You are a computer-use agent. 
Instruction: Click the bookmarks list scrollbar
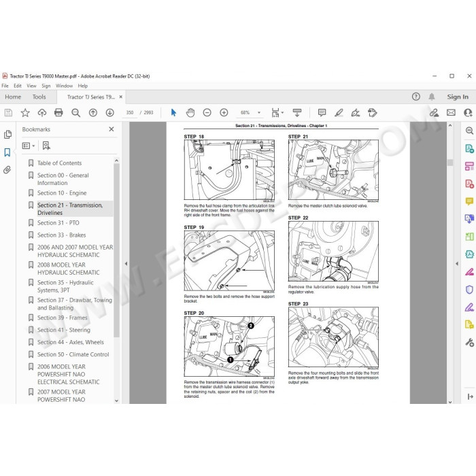116,250
